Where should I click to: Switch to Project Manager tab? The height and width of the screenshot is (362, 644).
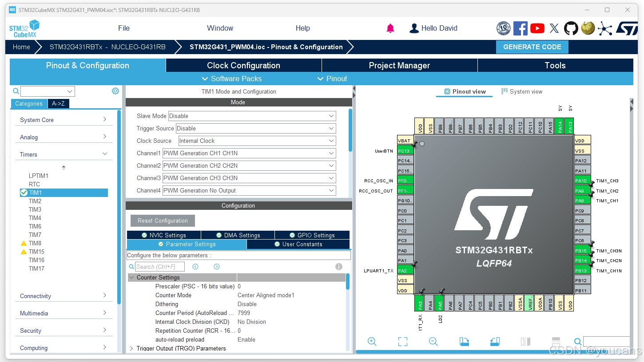coord(399,65)
